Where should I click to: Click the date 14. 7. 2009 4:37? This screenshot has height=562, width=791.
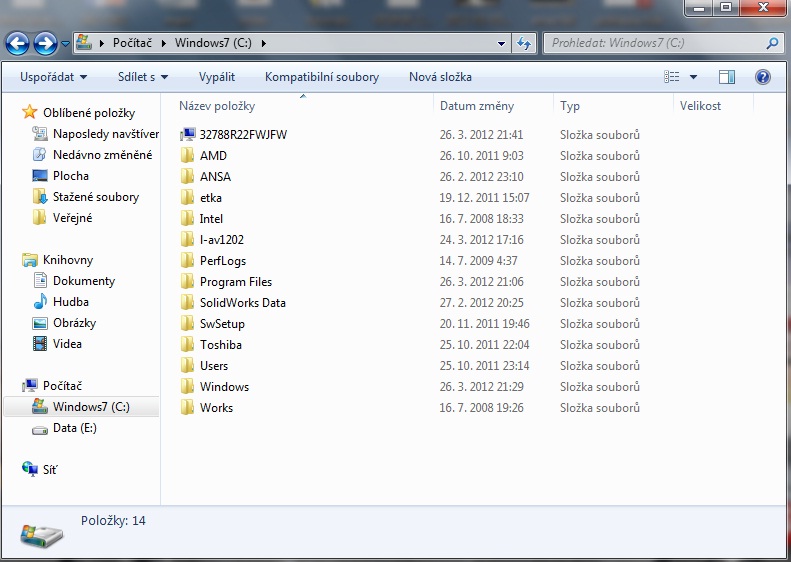pyautogui.click(x=478, y=261)
